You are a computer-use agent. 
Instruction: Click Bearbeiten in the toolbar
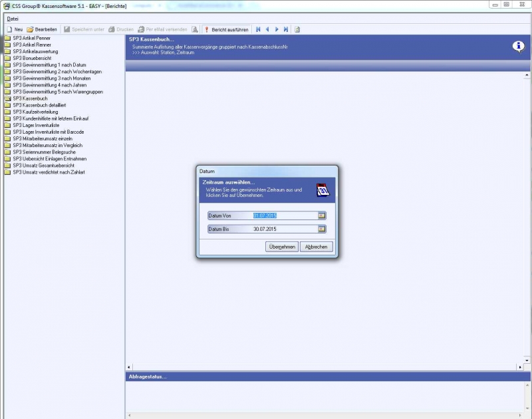point(42,29)
